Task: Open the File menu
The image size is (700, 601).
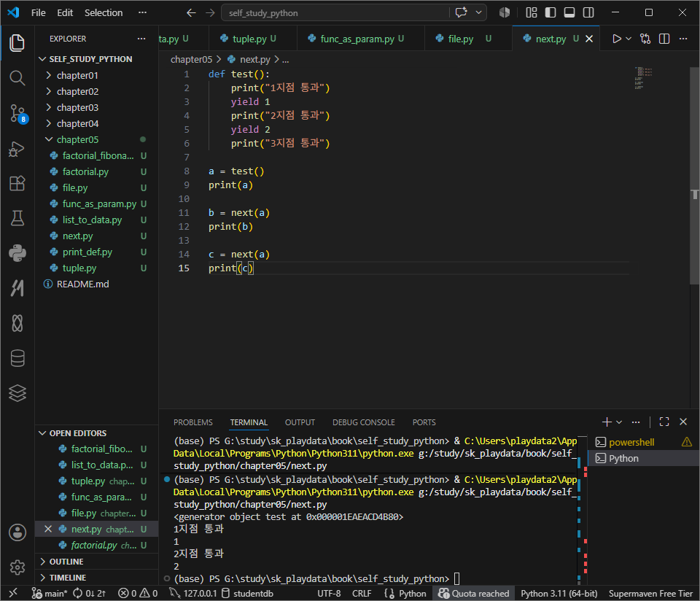Action: pyautogui.click(x=39, y=12)
